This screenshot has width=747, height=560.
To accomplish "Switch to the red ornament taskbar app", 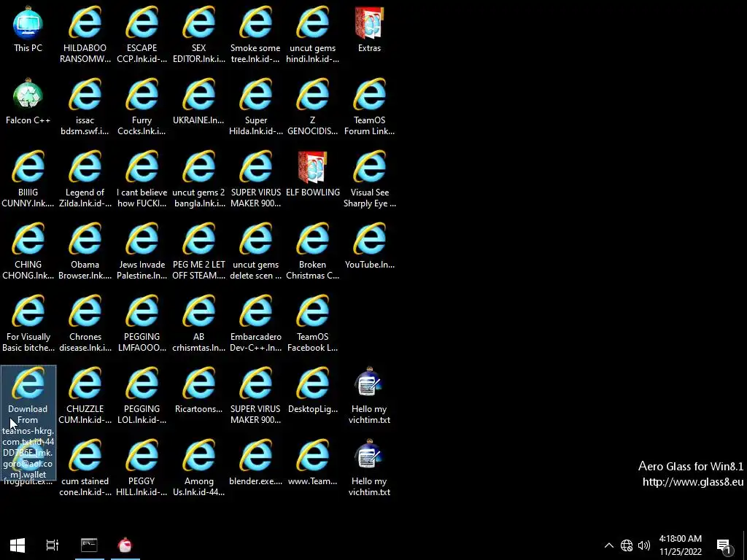I will [x=125, y=545].
